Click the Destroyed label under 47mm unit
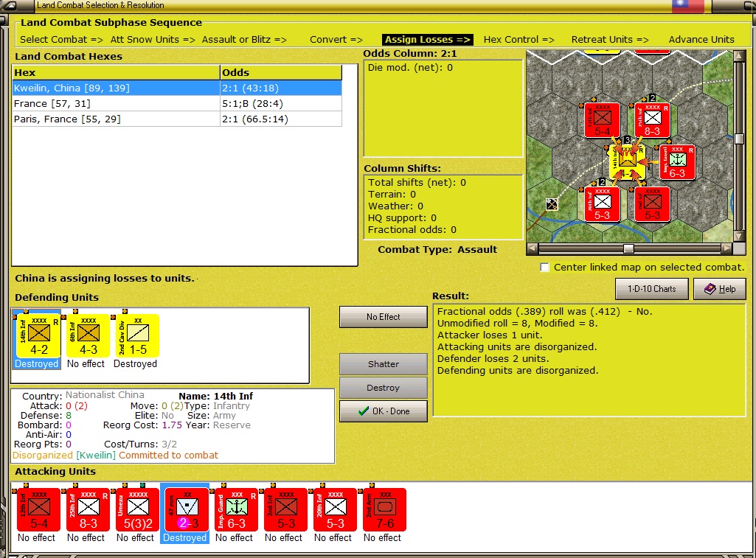Screen dimensions: 756x558 pos(184,537)
